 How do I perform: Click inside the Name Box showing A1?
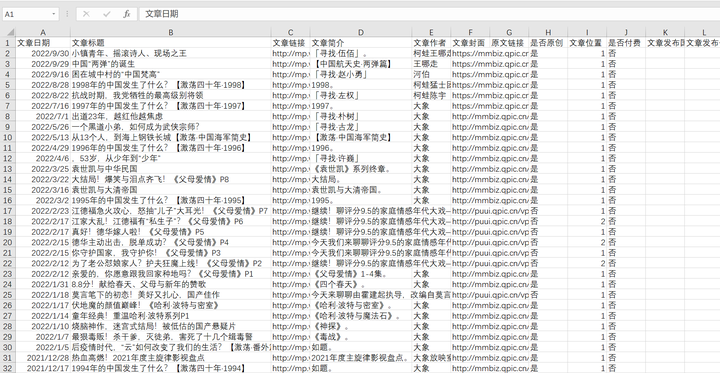[x=27, y=14]
